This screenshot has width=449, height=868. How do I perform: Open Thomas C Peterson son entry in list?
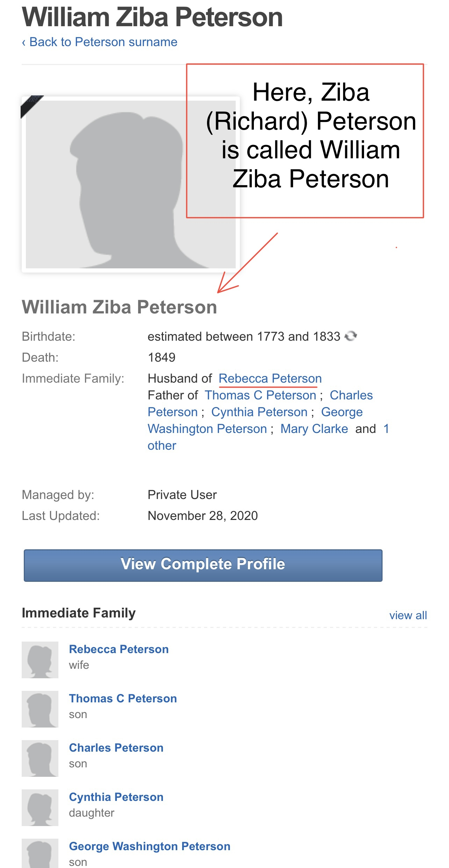coord(123,699)
